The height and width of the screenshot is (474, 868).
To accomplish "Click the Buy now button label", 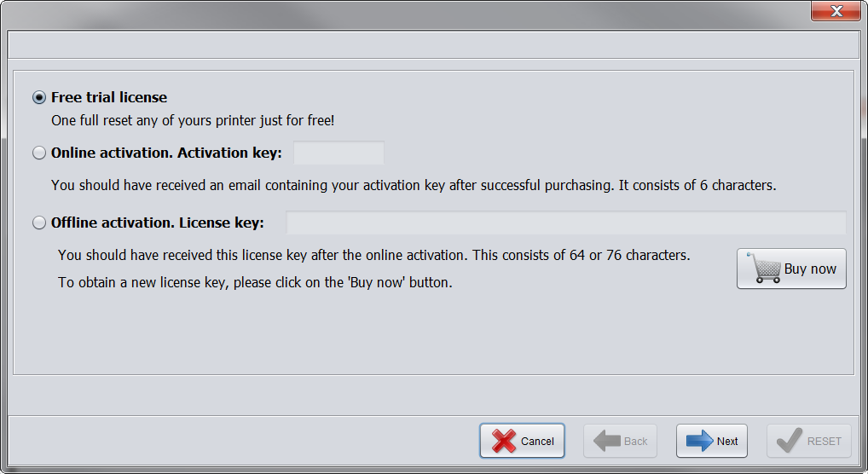I will [x=810, y=269].
